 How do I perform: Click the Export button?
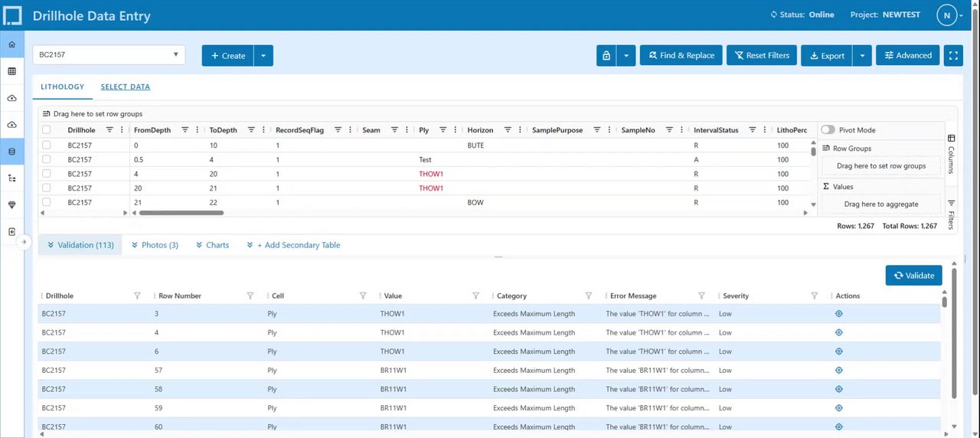click(x=827, y=55)
